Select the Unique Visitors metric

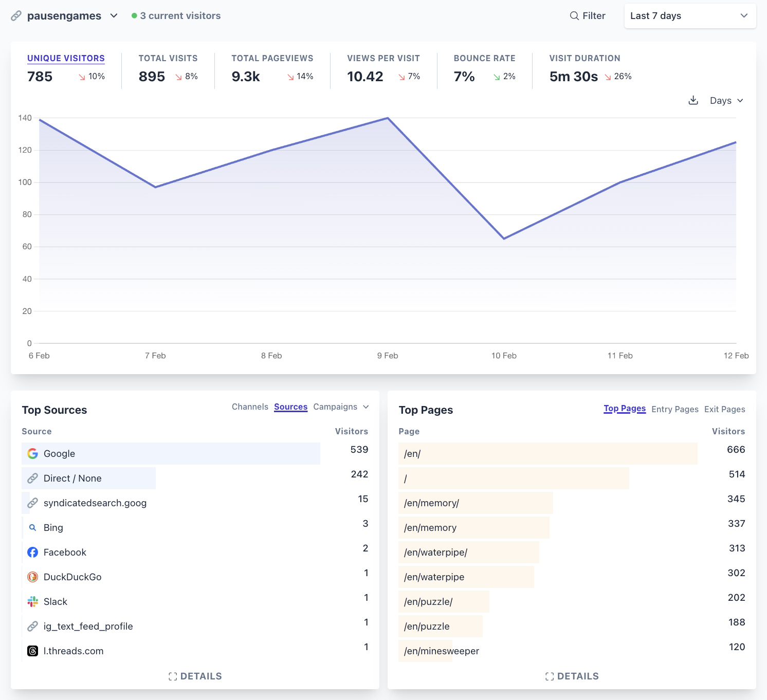66,68
